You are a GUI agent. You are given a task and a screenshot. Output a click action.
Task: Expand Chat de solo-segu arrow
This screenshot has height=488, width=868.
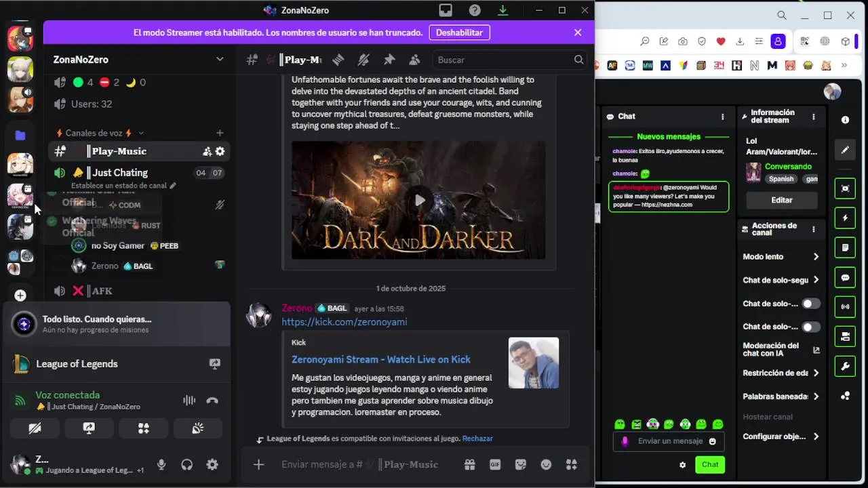816,280
